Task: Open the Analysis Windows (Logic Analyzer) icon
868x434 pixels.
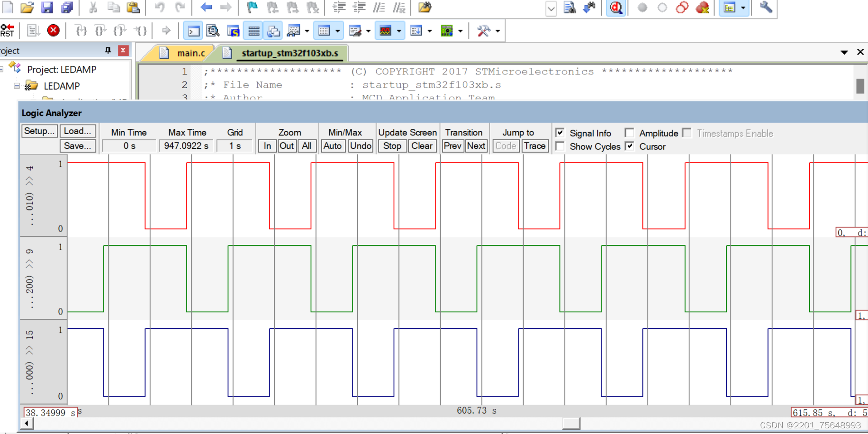Action: [x=386, y=31]
